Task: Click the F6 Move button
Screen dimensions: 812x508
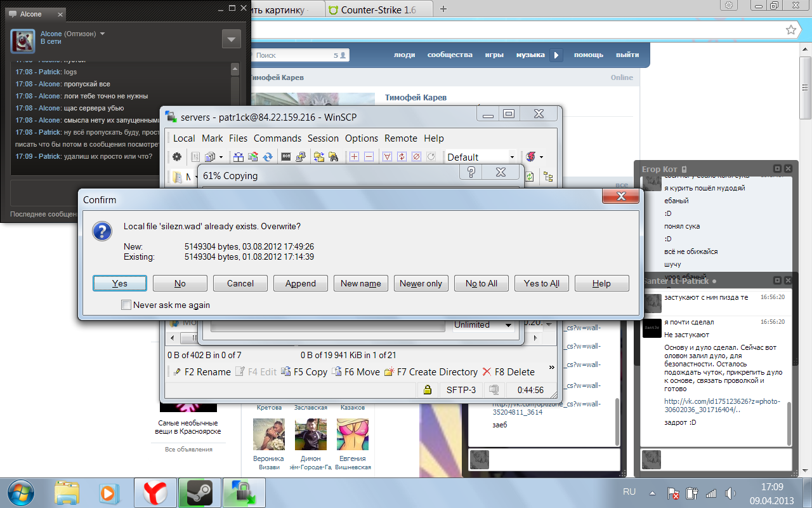Action: pyautogui.click(x=355, y=372)
